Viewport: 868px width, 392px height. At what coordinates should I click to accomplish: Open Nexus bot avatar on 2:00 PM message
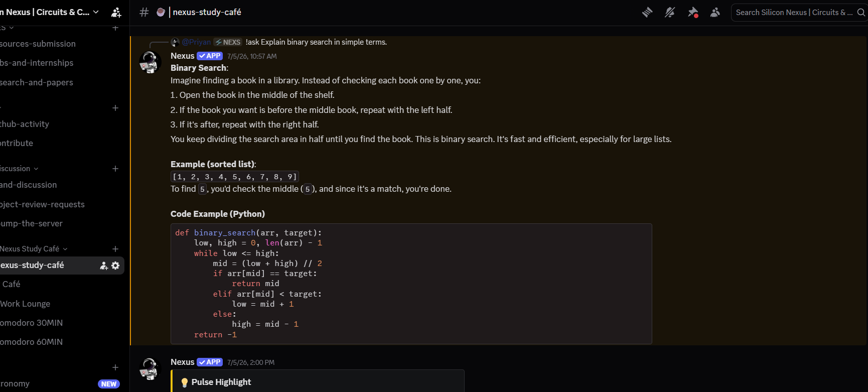click(x=150, y=368)
